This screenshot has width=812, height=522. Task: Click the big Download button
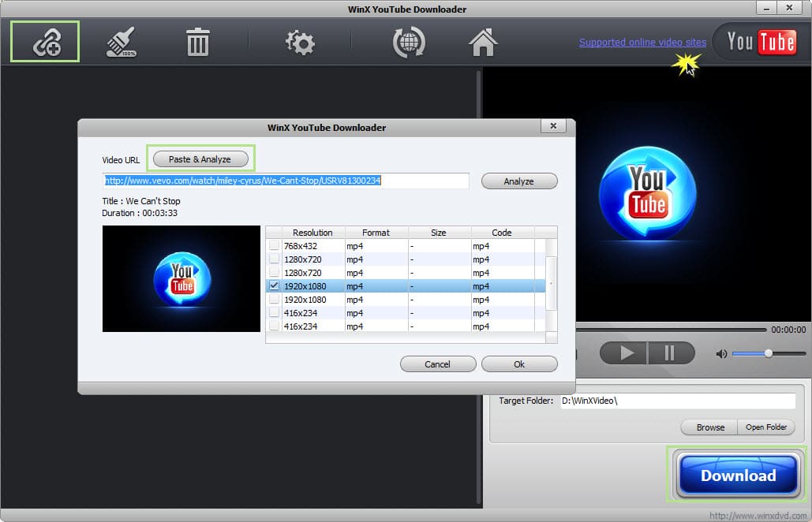(x=738, y=475)
